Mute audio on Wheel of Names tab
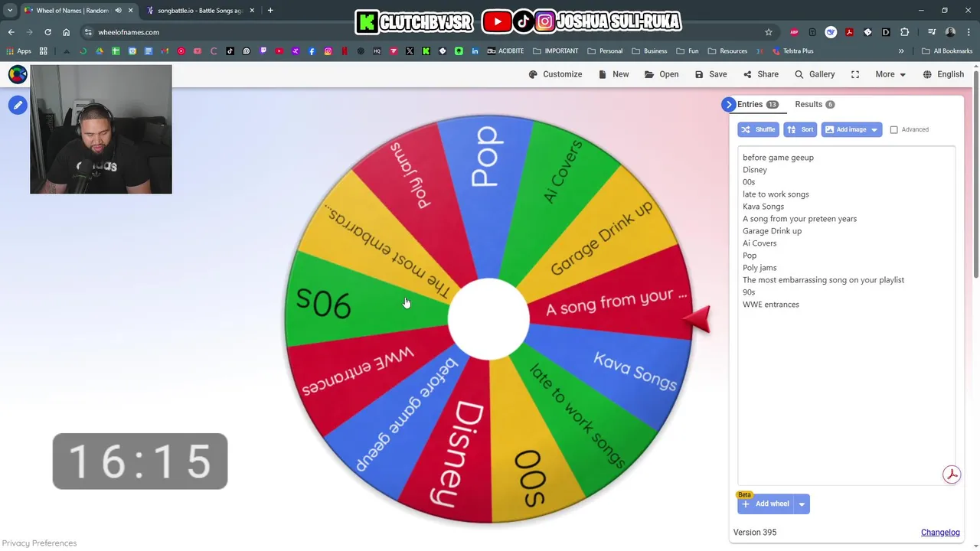The height and width of the screenshot is (551, 980). pyautogui.click(x=117, y=11)
